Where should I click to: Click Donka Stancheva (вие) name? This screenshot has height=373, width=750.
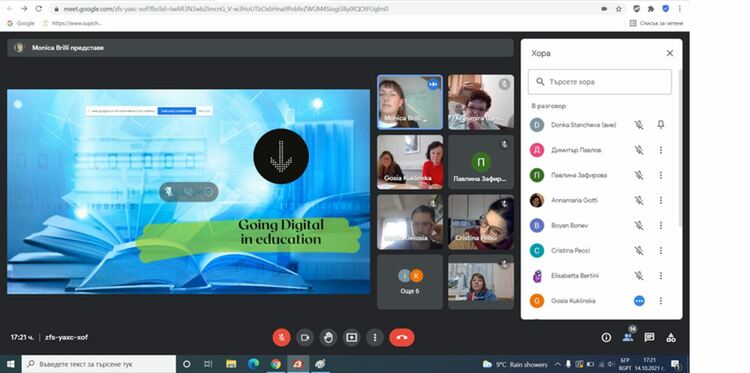[584, 125]
